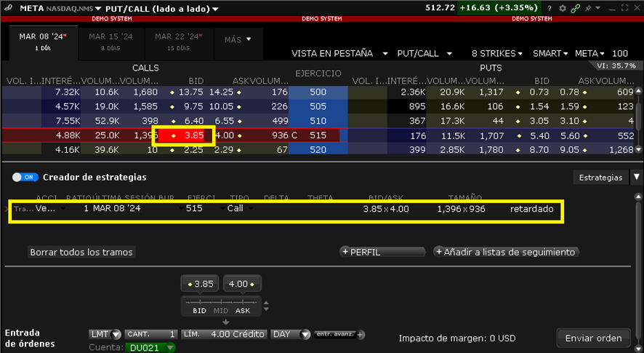Click the plus icon beside entr. avanz.
The height and width of the screenshot is (353, 644).
click(x=361, y=335)
